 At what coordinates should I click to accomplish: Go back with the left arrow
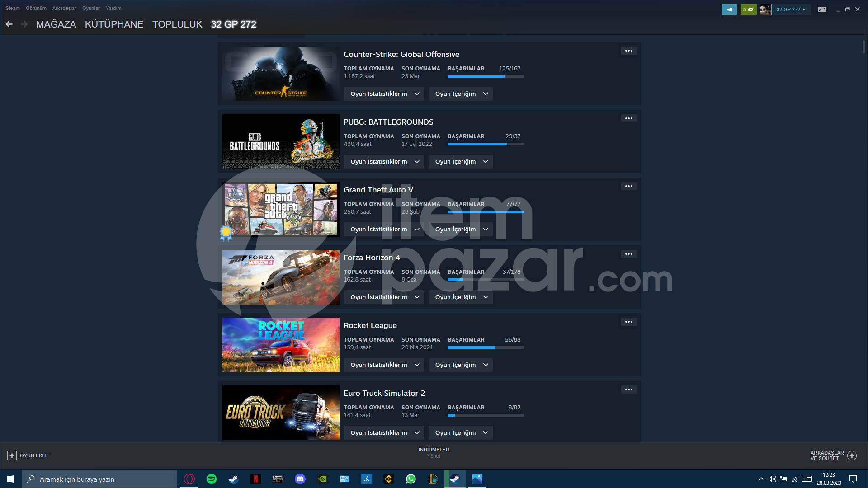pyautogui.click(x=9, y=24)
